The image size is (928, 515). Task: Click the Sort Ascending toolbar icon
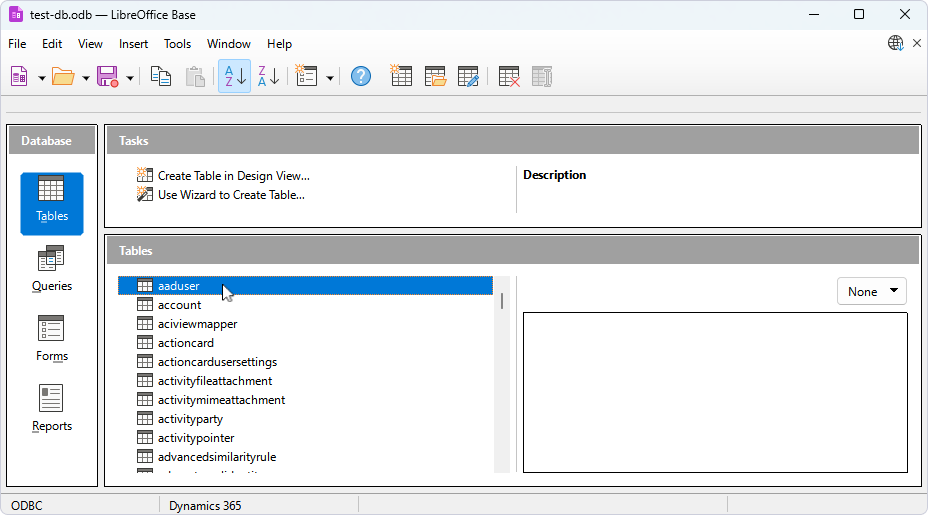tap(234, 76)
